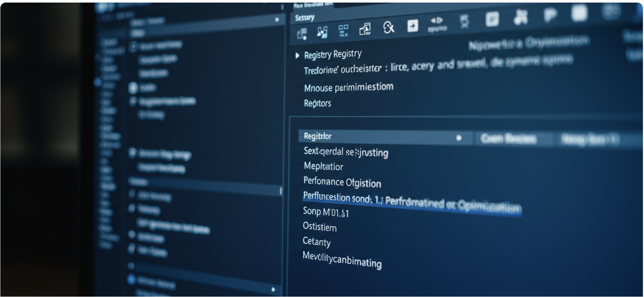Click the left panel's vertical scrollbar handle
Image resolution: width=644 pixels, height=297 pixels.
point(281,191)
